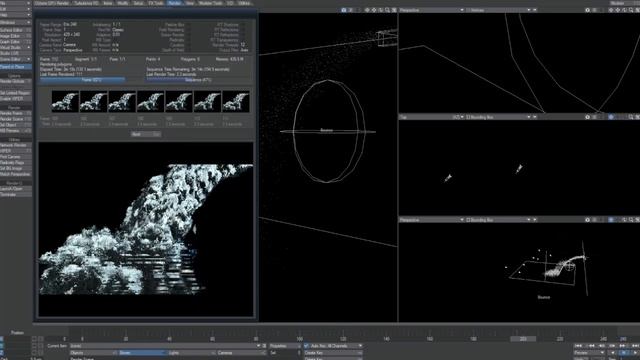Click the Frame progress bar
This screenshot has width=640, height=360.
point(92,80)
